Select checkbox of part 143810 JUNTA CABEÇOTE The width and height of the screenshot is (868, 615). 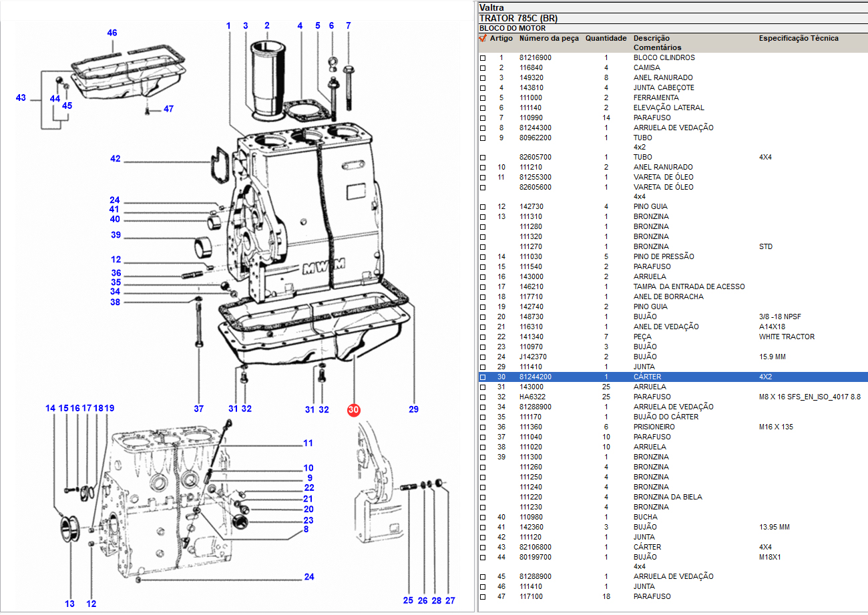click(x=483, y=88)
